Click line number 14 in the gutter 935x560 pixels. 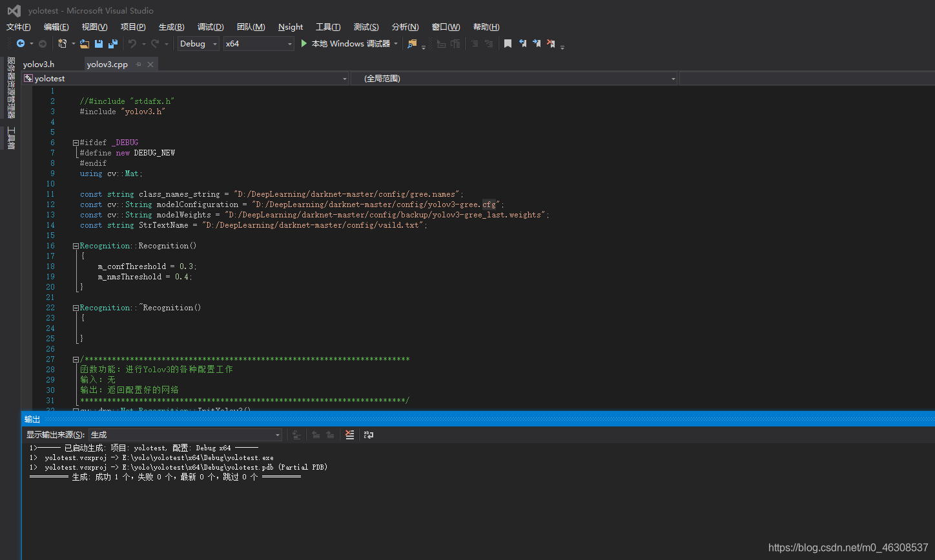point(50,225)
